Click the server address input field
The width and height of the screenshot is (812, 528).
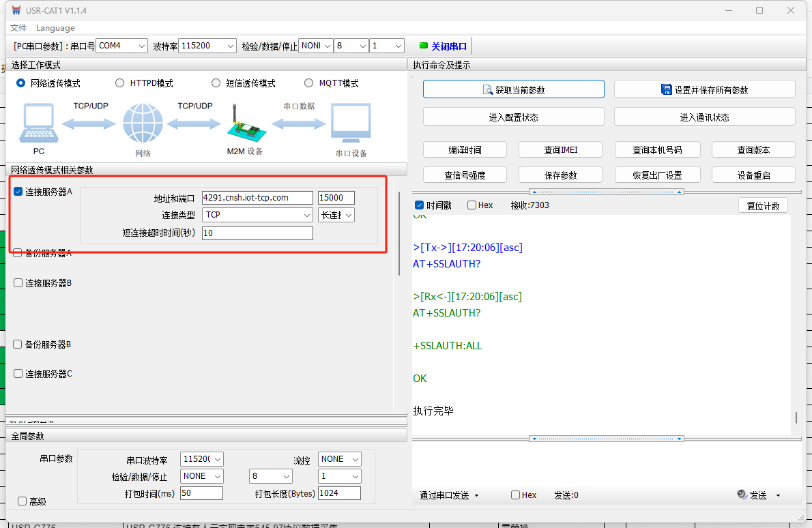(x=257, y=198)
